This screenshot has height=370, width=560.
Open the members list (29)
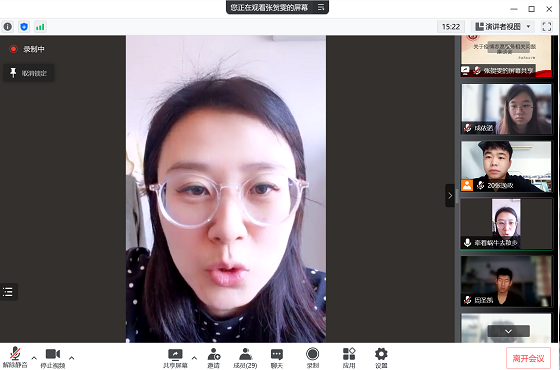pyautogui.click(x=245, y=358)
